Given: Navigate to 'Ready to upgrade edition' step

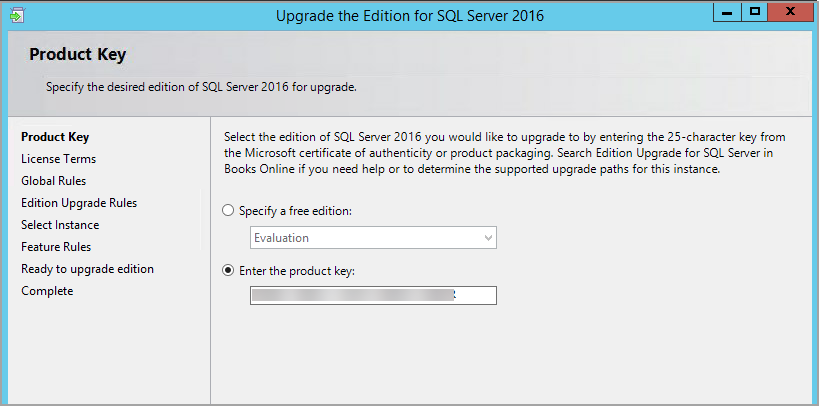Looking at the screenshot, I should pyautogui.click(x=87, y=269).
